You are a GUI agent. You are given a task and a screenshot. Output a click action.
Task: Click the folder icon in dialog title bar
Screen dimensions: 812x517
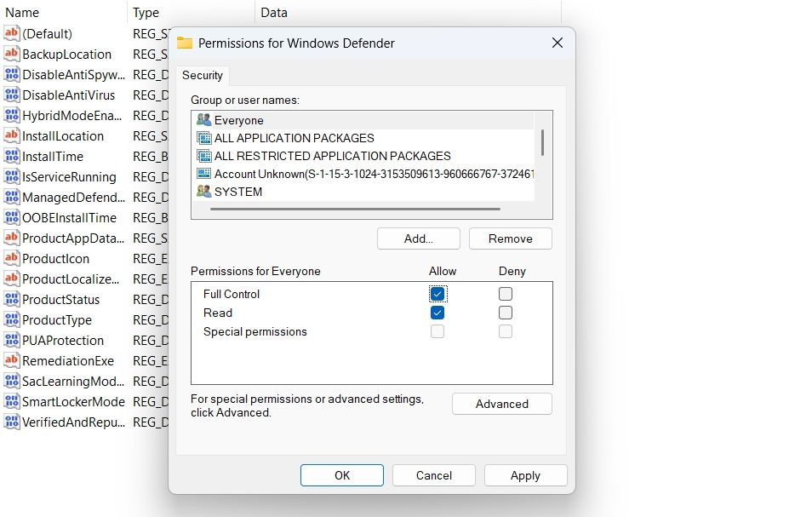(x=185, y=43)
